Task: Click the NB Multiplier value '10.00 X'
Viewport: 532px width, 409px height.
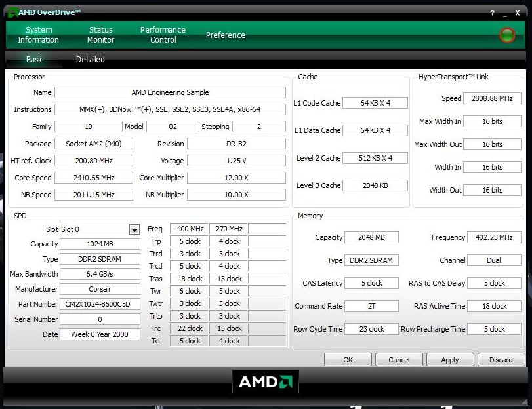Action: [x=237, y=195]
